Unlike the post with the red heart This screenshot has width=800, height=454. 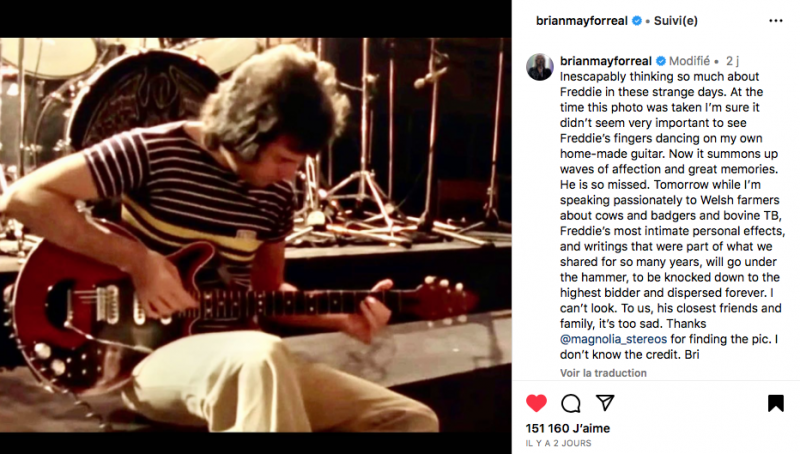tap(536, 403)
